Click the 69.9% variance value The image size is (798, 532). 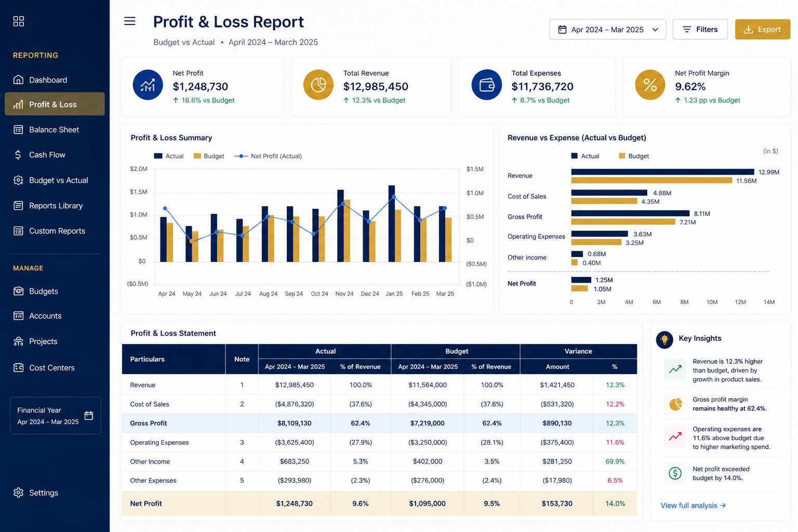615,461
